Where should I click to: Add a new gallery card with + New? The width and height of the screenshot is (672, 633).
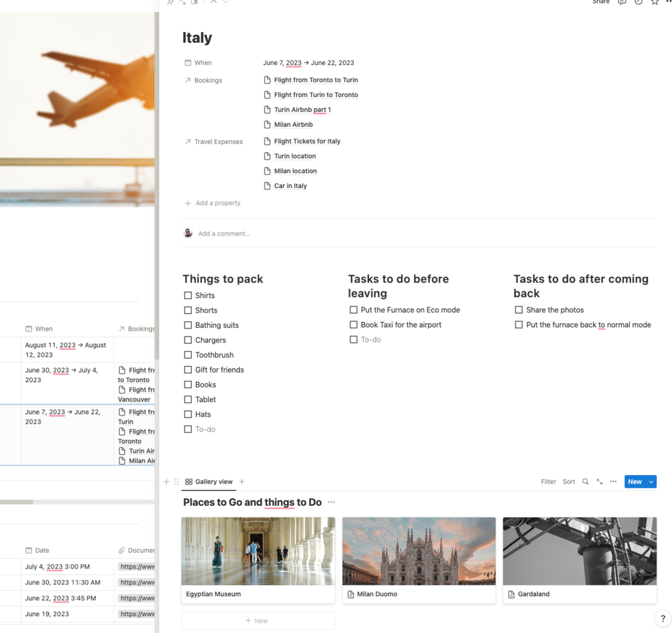[x=258, y=620]
